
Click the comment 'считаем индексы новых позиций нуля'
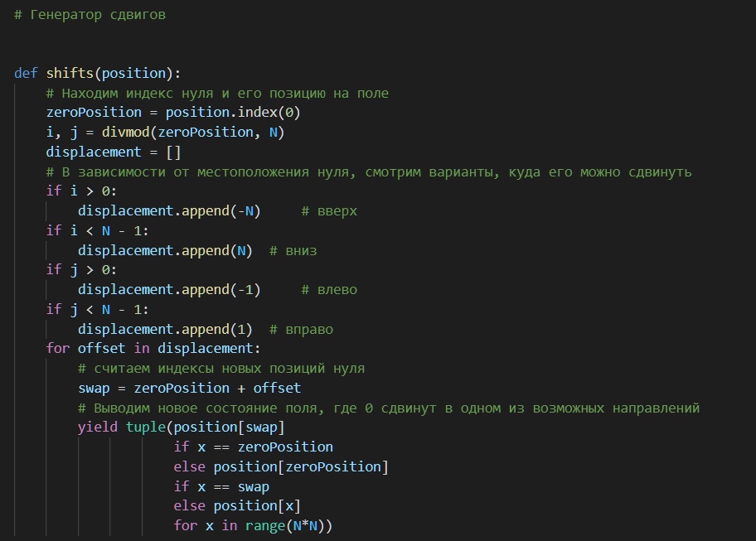[221, 369]
